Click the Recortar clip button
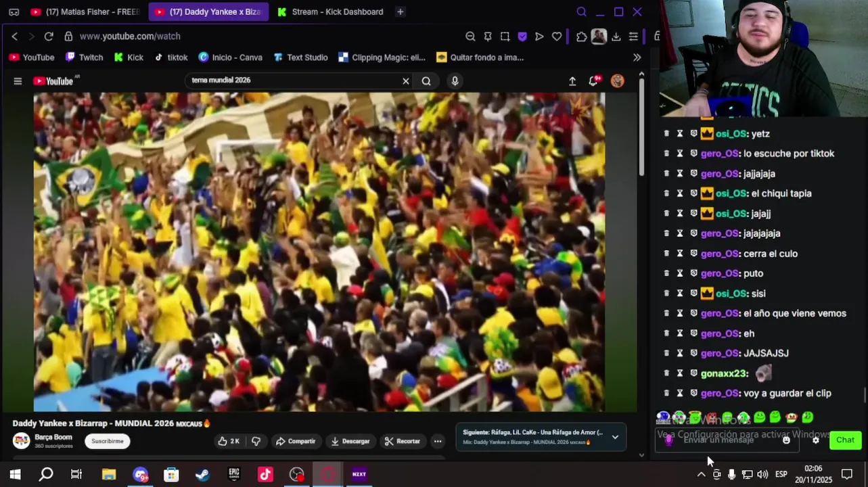 402,441
